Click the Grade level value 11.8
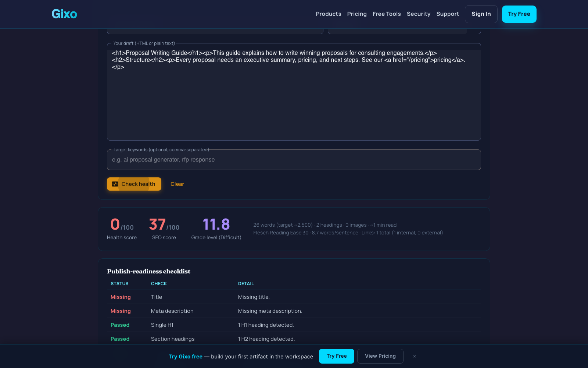This screenshot has height=368, width=588. pyautogui.click(x=216, y=224)
